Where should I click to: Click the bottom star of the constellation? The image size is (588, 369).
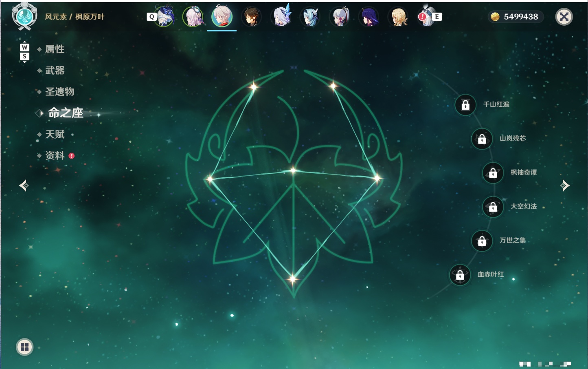click(x=292, y=279)
